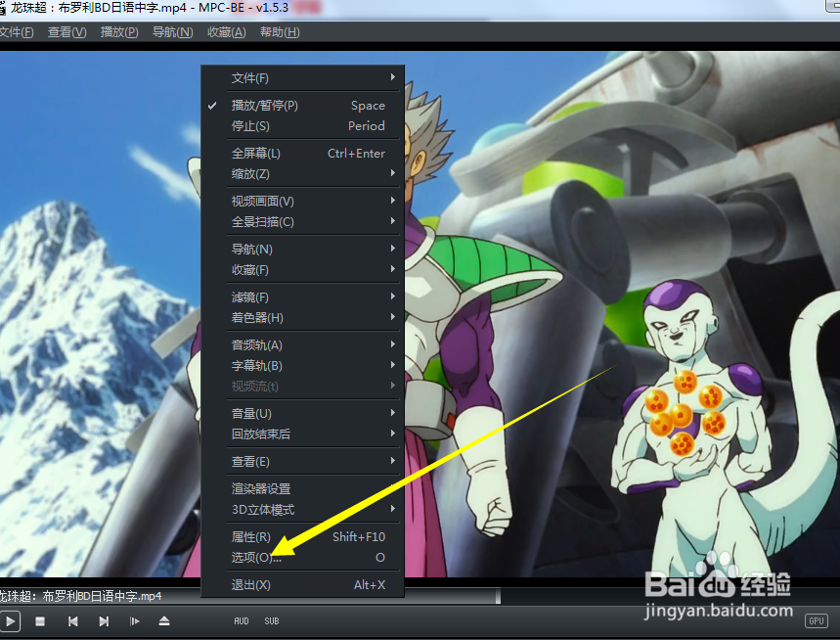Expand the 回放结束后 submenu
The height and width of the screenshot is (640, 840).
pos(303,434)
